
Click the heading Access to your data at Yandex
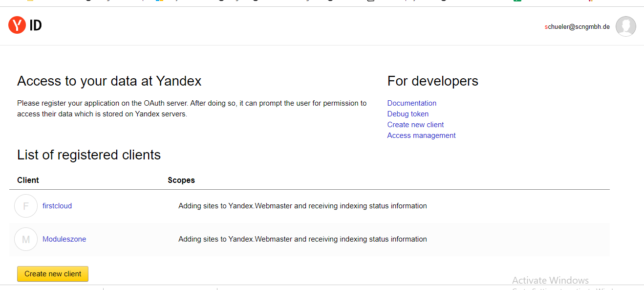click(x=109, y=81)
